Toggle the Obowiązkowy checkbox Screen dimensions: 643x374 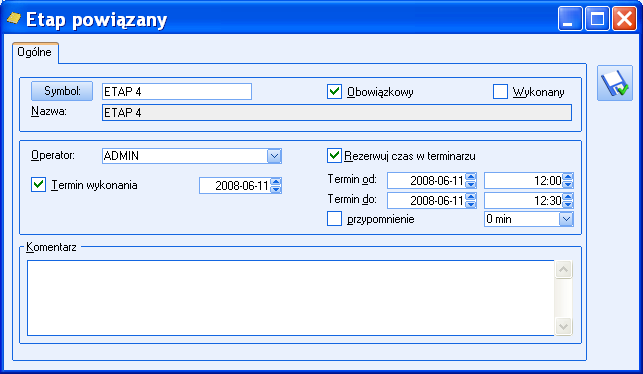(x=334, y=91)
